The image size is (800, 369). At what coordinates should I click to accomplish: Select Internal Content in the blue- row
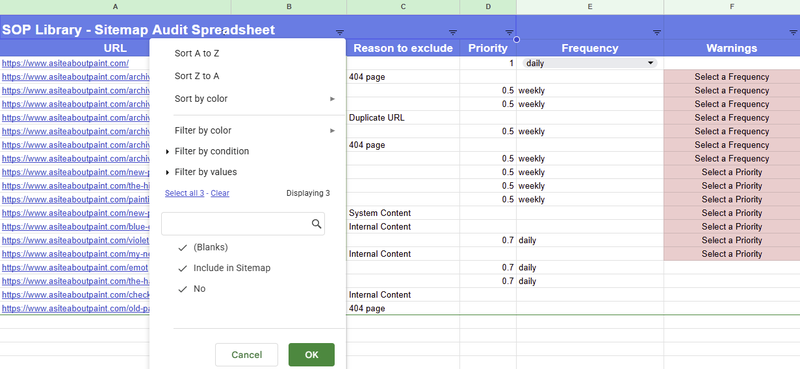tap(403, 227)
